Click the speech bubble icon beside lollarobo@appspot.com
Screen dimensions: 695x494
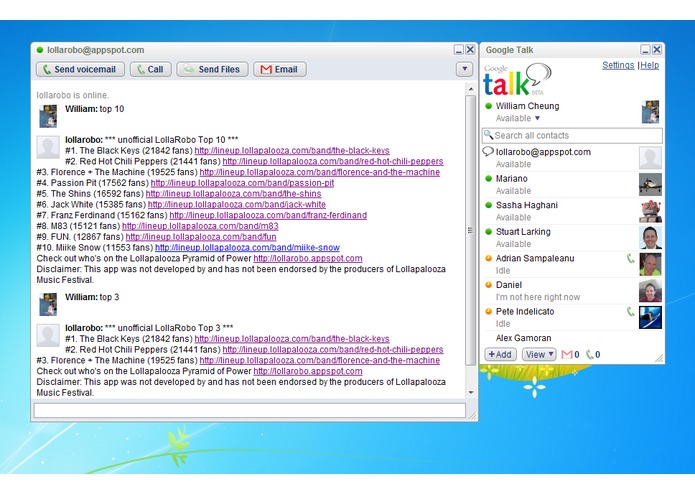[488, 152]
